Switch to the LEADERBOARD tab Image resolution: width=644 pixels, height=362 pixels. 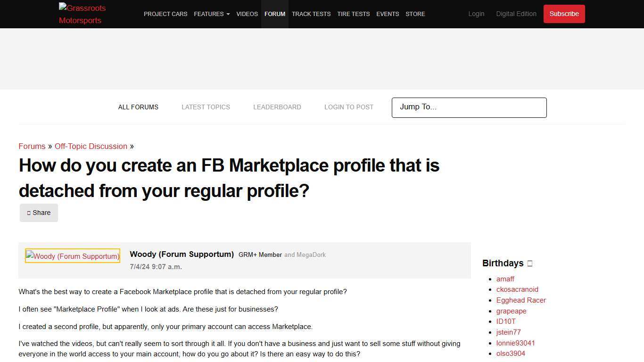pos(277,107)
